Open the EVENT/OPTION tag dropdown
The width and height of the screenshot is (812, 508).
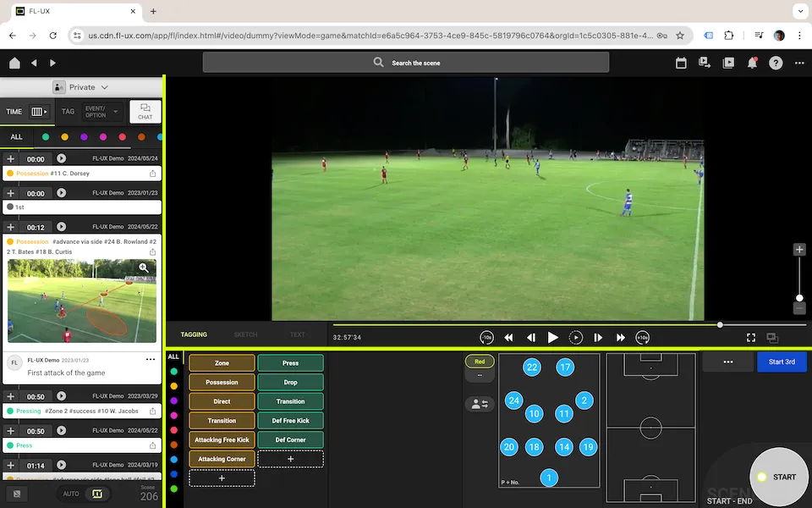coord(101,112)
